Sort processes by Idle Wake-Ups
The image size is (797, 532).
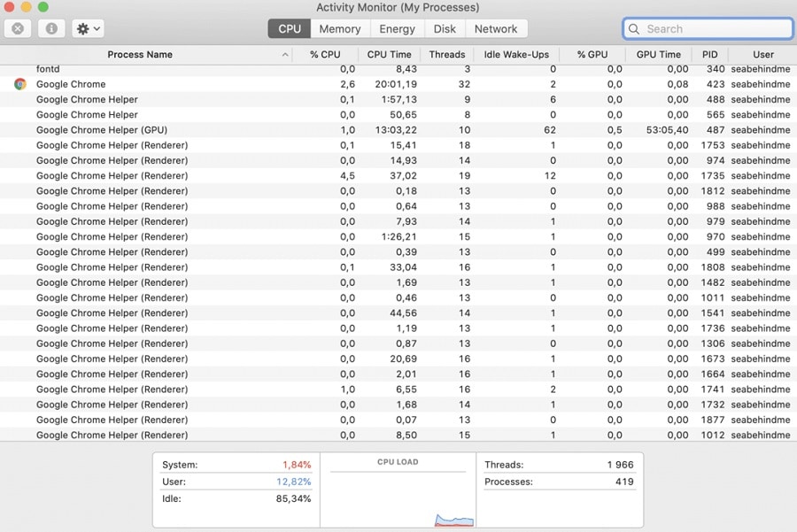click(516, 54)
